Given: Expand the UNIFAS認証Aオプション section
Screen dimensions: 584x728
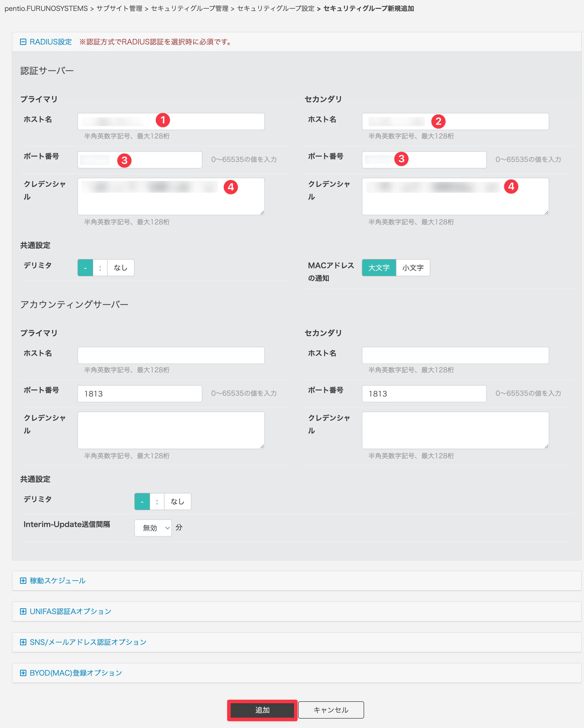Looking at the screenshot, I should (x=23, y=612).
